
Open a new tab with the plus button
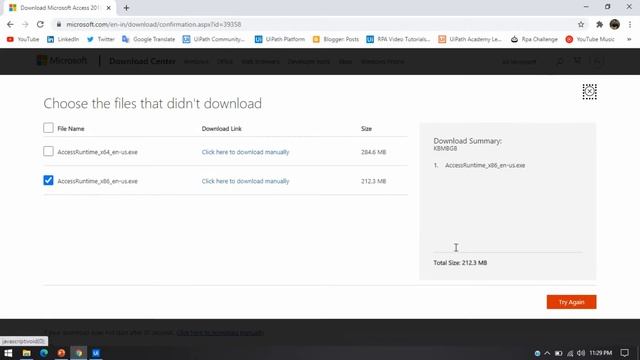coord(126,8)
